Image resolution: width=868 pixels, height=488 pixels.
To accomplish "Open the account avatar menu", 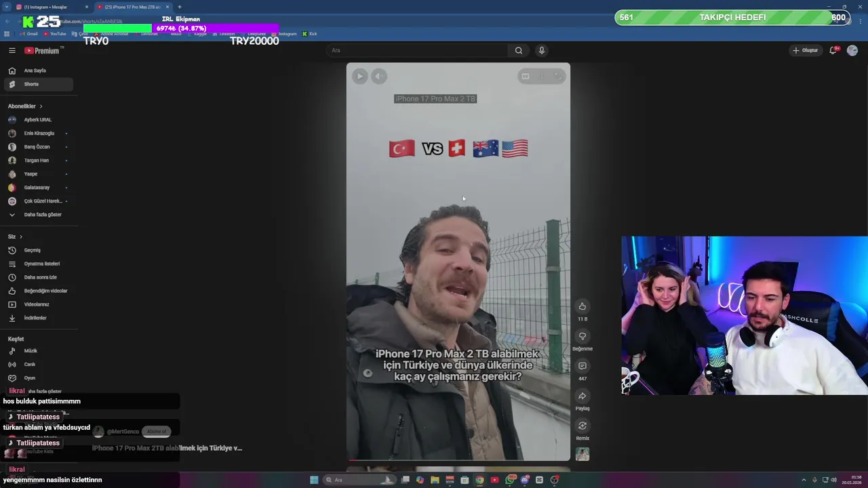I will [x=852, y=50].
